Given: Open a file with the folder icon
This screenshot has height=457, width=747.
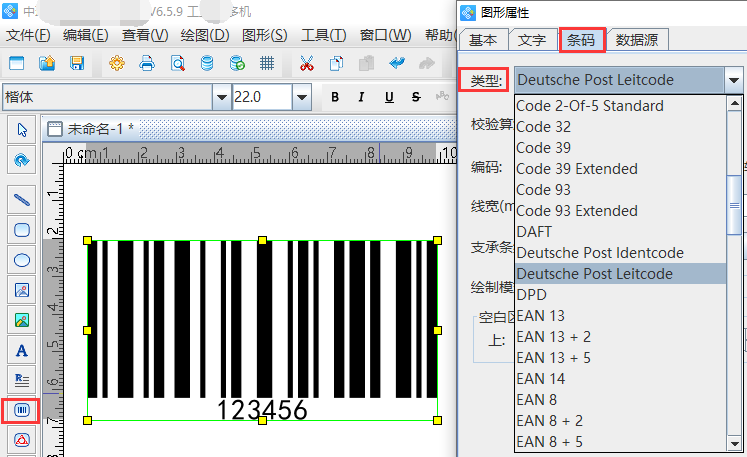Looking at the screenshot, I should coord(47,63).
